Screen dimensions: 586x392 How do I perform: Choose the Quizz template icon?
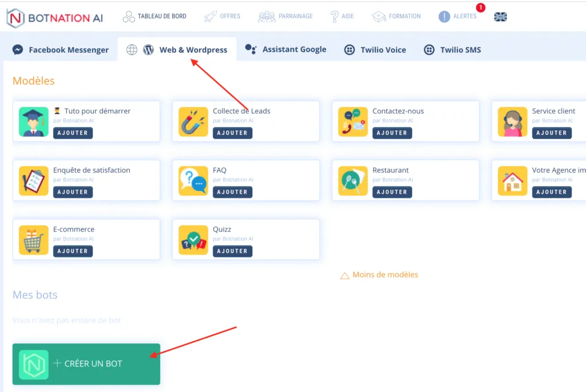[x=193, y=240]
